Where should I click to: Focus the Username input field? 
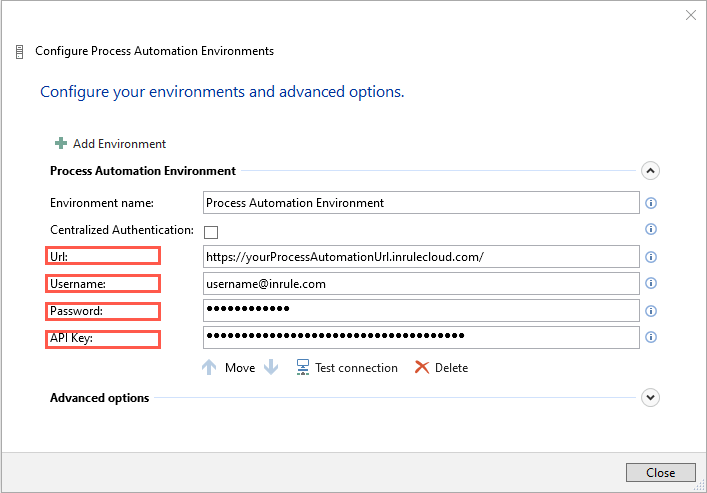420,284
